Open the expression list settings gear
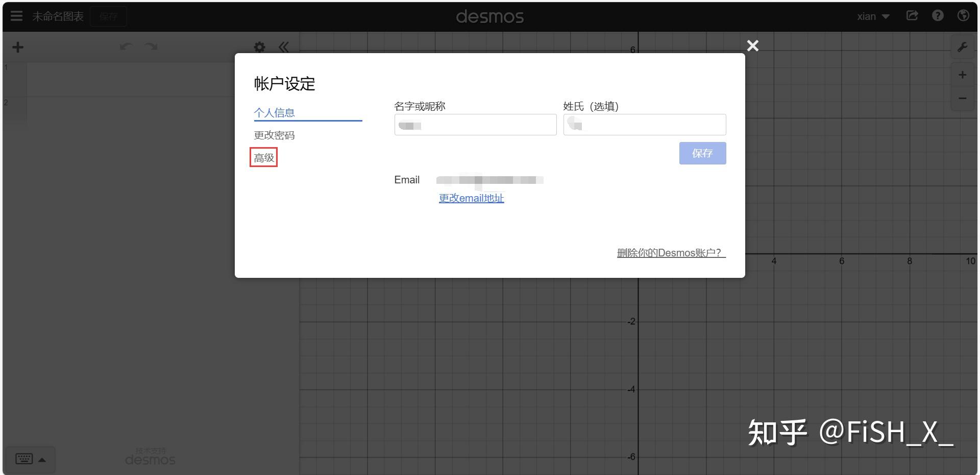The width and height of the screenshot is (980, 475). point(260,47)
